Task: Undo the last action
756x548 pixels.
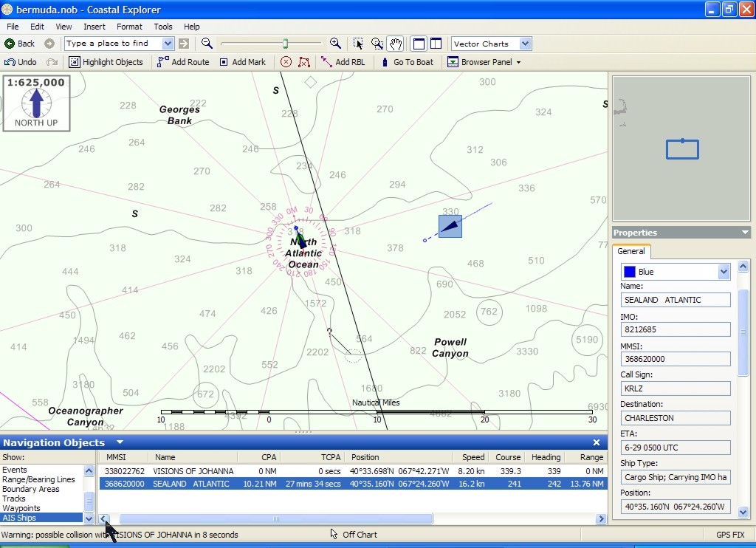Action: click(x=20, y=62)
